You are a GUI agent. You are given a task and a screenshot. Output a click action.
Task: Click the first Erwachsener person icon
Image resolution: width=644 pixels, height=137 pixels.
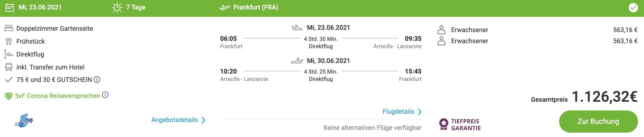[x=441, y=30]
